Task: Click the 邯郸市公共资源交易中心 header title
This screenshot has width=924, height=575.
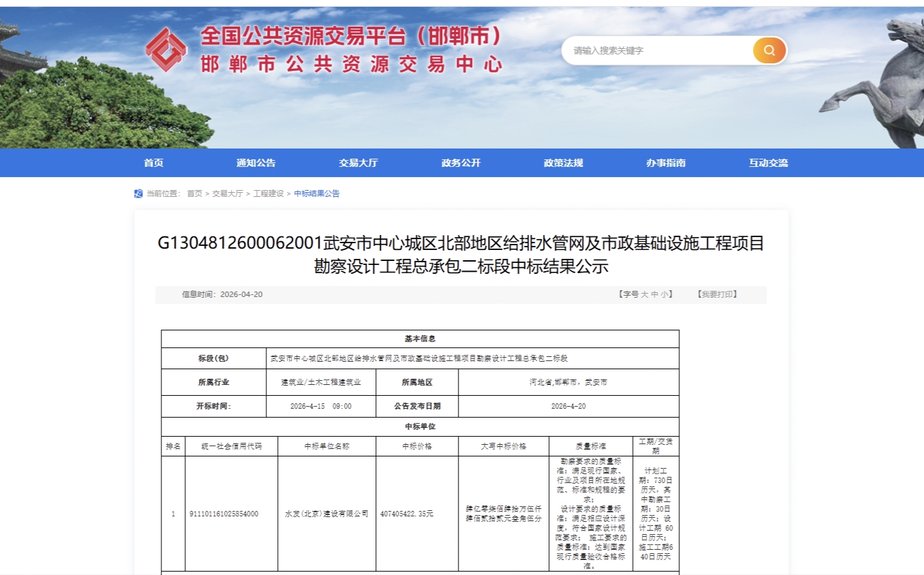Action: pyautogui.click(x=352, y=65)
